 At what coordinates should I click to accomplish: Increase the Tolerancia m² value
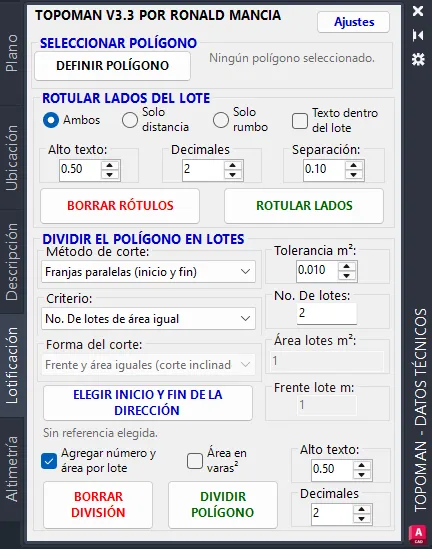[x=347, y=266]
